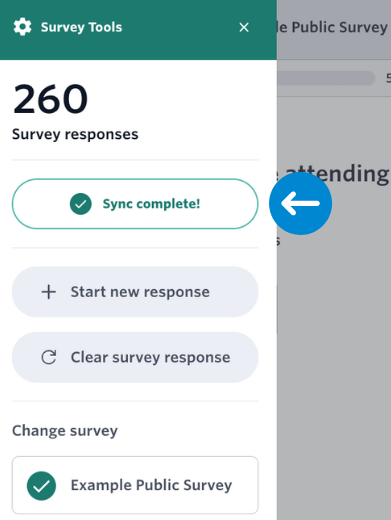
Task: Click the Survey Tools header title
Action: 81,27
